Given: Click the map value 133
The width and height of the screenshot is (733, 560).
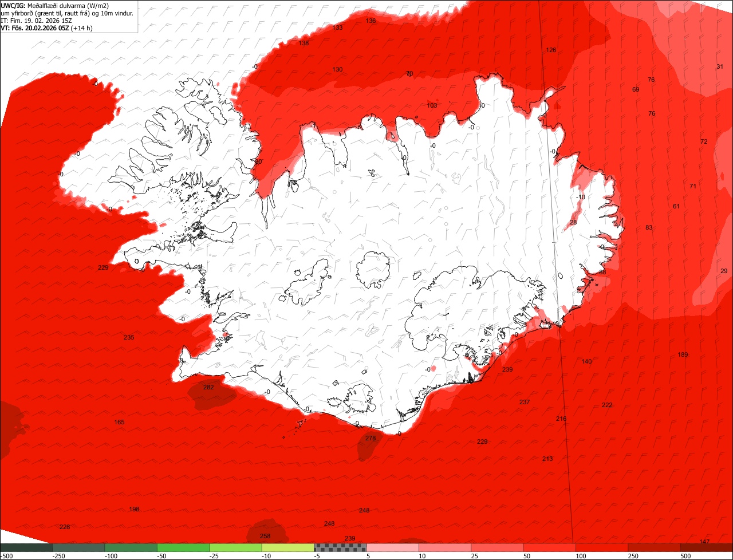Looking at the screenshot, I should point(338,28).
